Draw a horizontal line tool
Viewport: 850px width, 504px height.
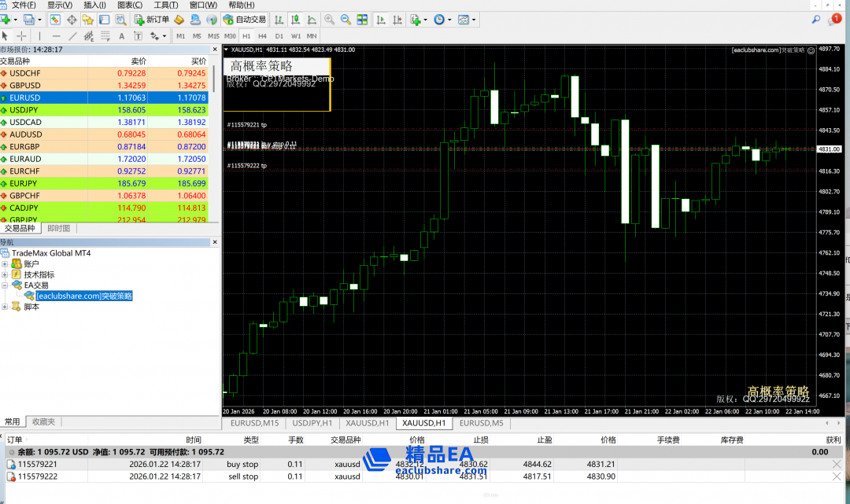pyautogui.click(x=56, y=36)
